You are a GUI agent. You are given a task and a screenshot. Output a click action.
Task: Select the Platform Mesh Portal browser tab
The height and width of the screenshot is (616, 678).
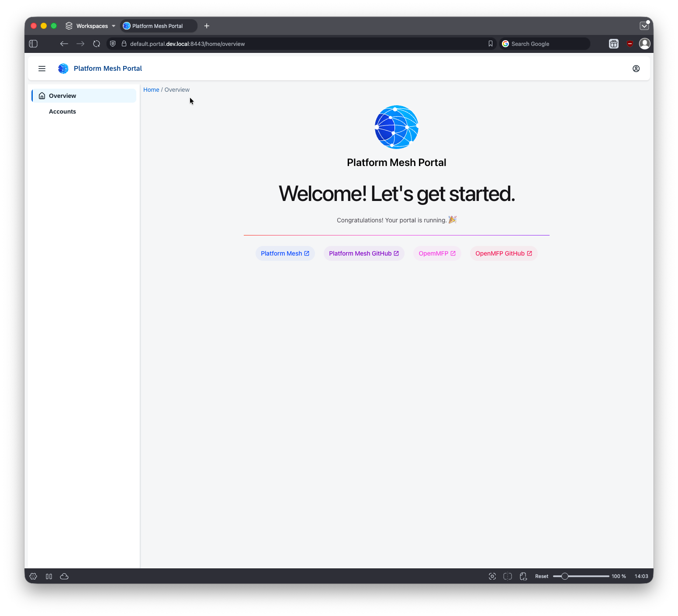click(158, 26)
